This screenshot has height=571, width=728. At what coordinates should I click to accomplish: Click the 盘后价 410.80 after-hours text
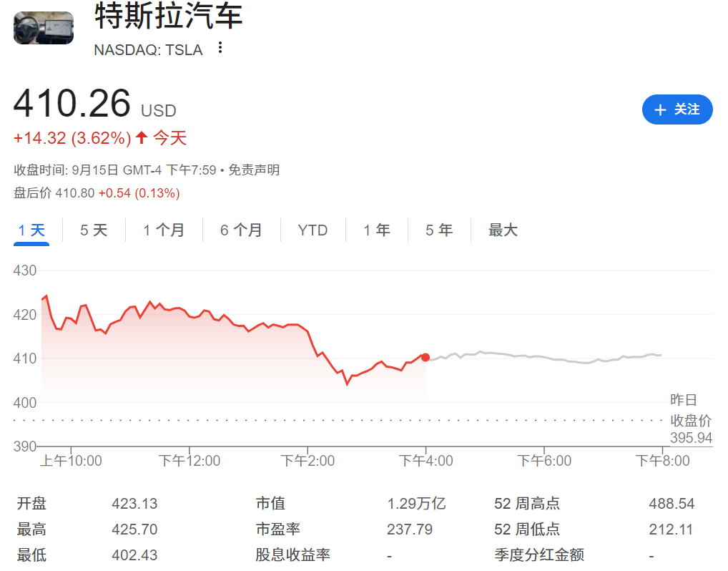pos(54,192)
